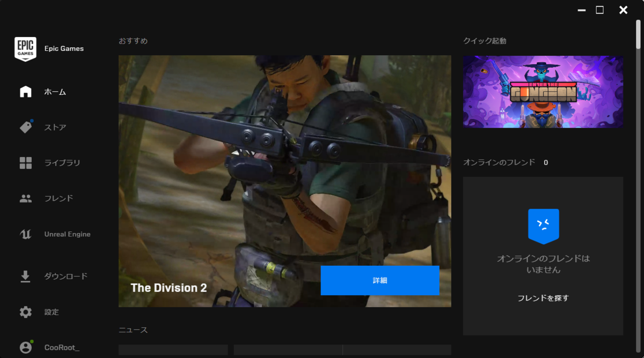Launch Enter the Gungeon quick-launch thumbnail

pos(543,92)
